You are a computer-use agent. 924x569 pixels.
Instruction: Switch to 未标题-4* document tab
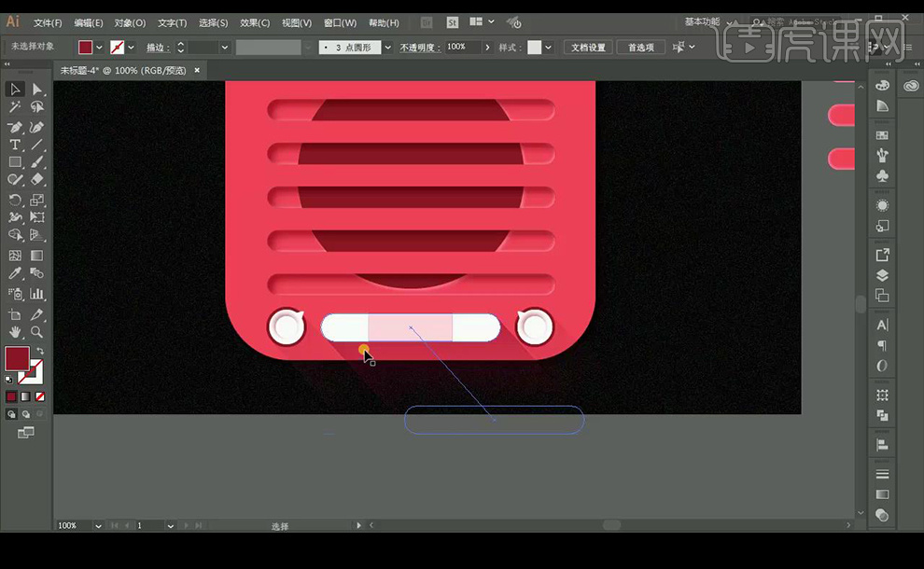point(123,70)
